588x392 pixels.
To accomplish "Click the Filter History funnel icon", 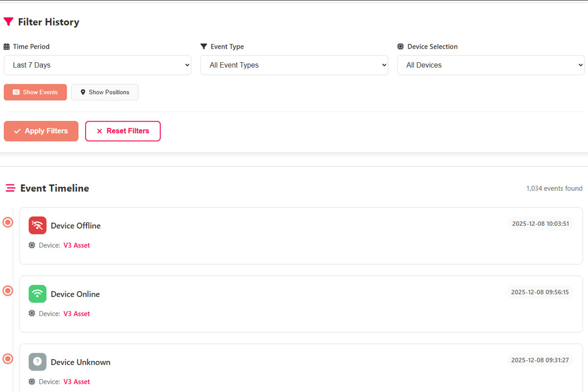I will 8,22.
